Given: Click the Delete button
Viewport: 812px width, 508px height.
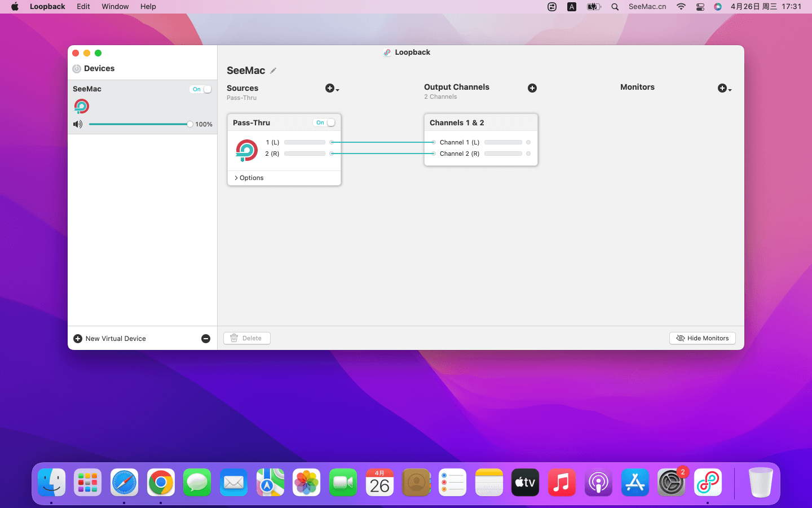Looking at the screenshot, I should click(247, 338).
